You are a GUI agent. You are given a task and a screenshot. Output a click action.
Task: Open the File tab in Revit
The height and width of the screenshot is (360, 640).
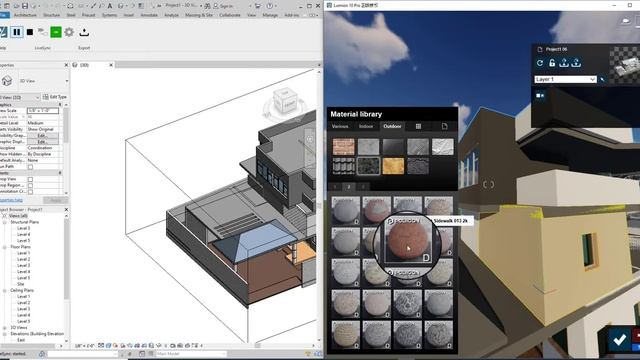pyautogui.click(x=4, y=15)
